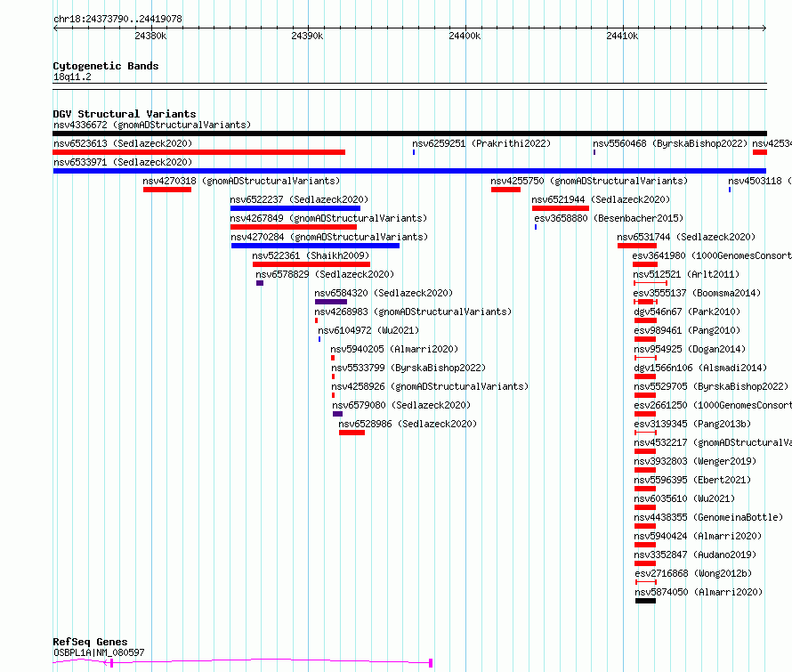Click nsv4258926 gnomADStructuralVariants label

(430, 386)
